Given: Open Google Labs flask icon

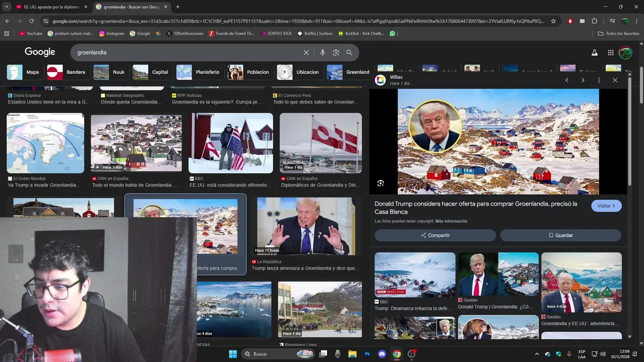Looking at the screenshot, I should (594, 52).
